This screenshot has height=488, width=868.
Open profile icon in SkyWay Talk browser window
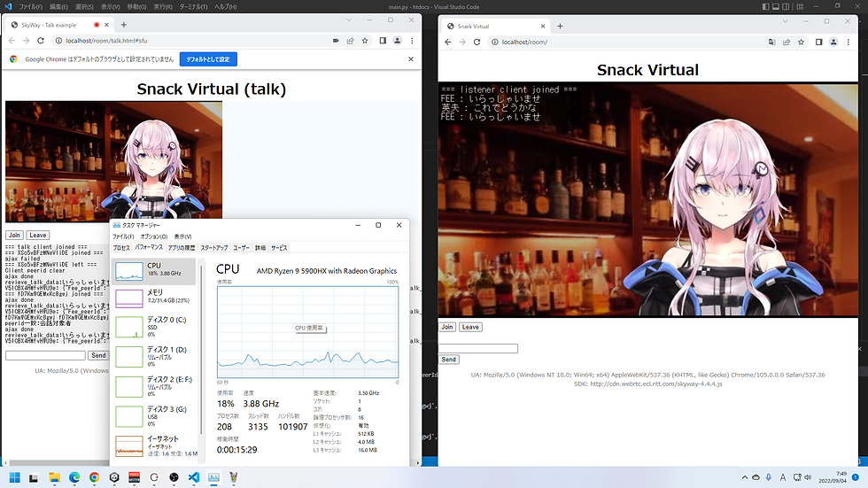397,41
